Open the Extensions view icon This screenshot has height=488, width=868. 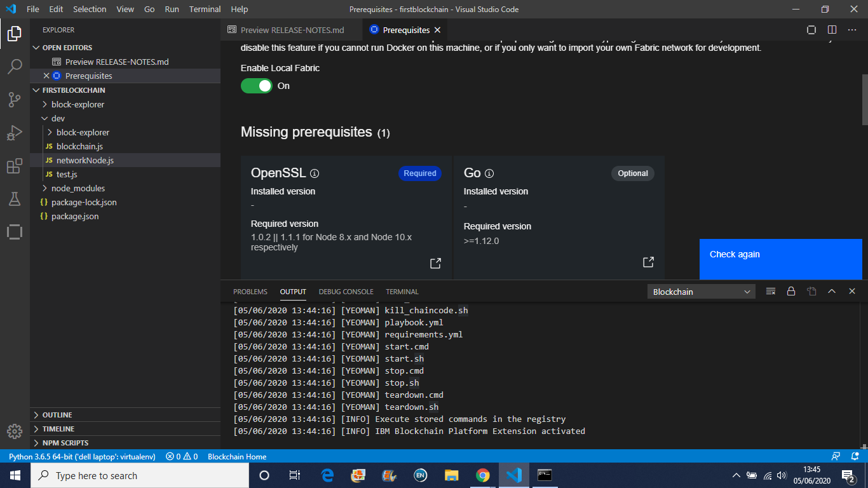point(14,165)
